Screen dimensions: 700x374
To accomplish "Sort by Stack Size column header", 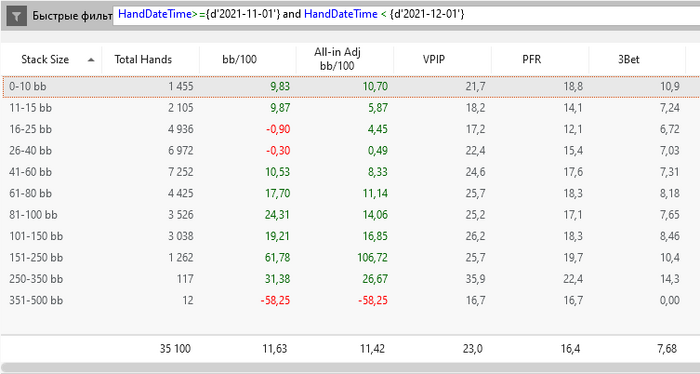I will 51,59.
